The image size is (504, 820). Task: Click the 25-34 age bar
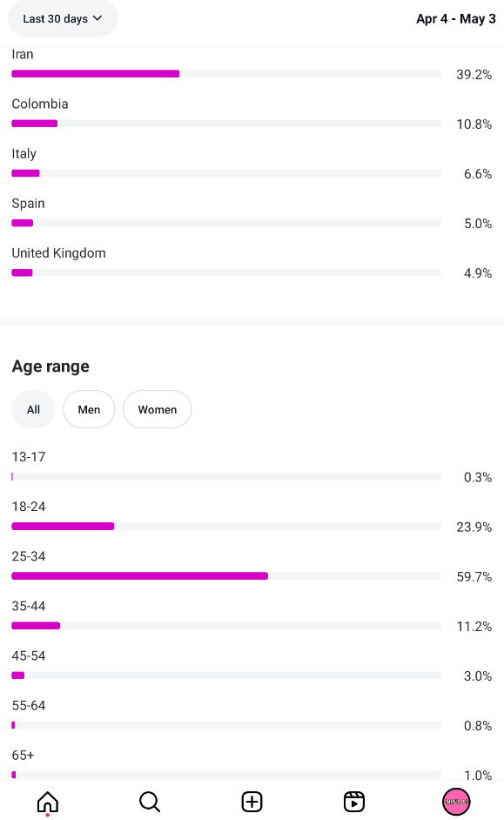(226, 575)
